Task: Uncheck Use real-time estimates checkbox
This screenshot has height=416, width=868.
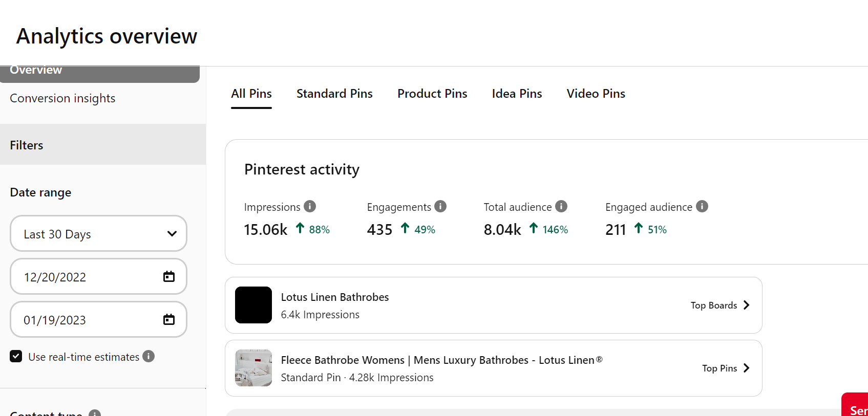Action: (16, 356)
